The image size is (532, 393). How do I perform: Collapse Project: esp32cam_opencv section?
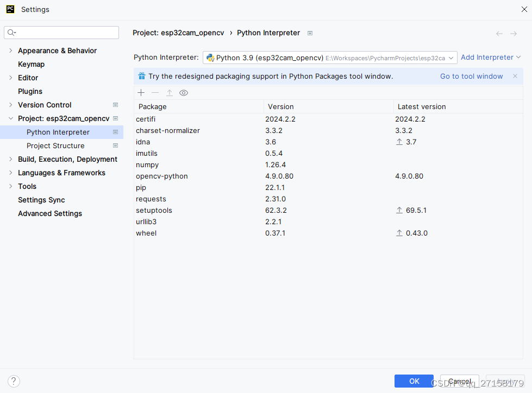[10, 118]
